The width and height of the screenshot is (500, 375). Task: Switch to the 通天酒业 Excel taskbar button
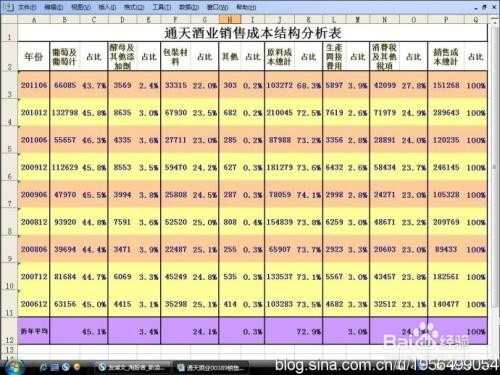[212, 368]
